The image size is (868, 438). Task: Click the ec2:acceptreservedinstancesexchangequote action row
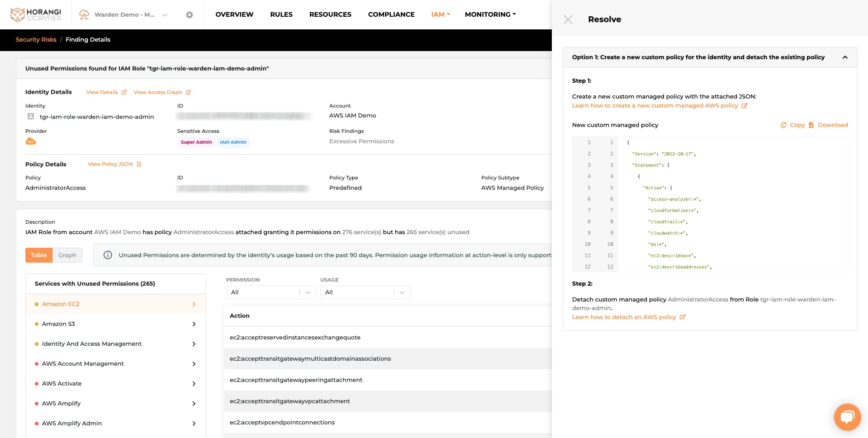[388, 338]
